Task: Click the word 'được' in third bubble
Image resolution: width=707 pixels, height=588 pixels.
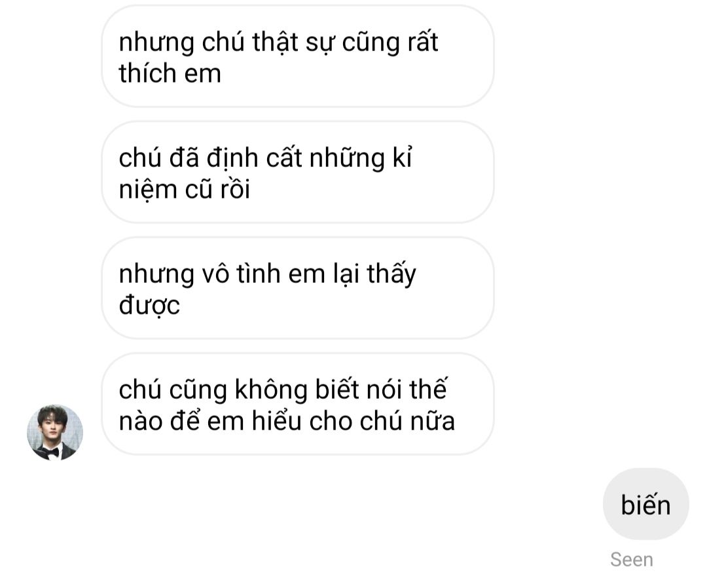Action: [x=149, y=305]
